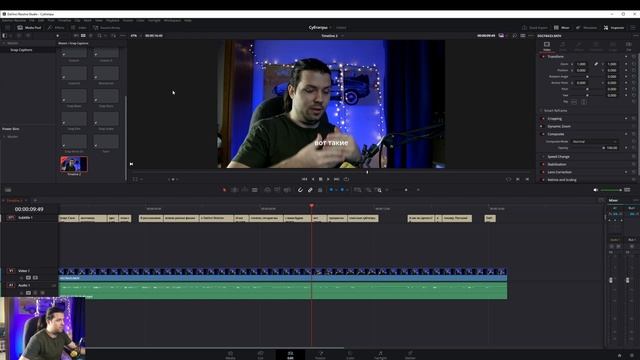Open the Composite Mode dropdown

(x=594, y=141)
